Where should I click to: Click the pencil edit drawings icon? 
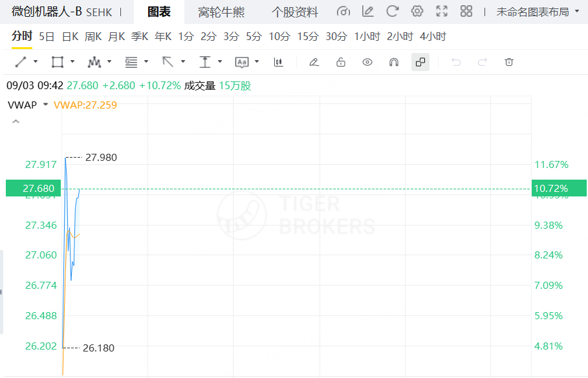(314, 62)
